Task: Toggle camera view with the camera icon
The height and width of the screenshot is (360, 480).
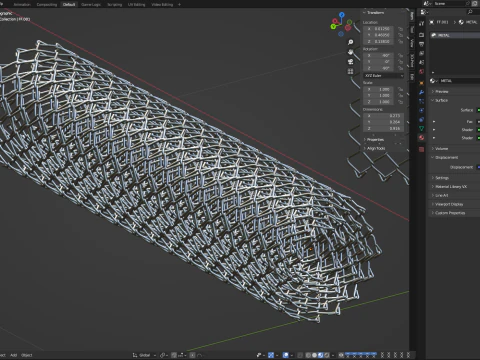Action: [350, 62]
